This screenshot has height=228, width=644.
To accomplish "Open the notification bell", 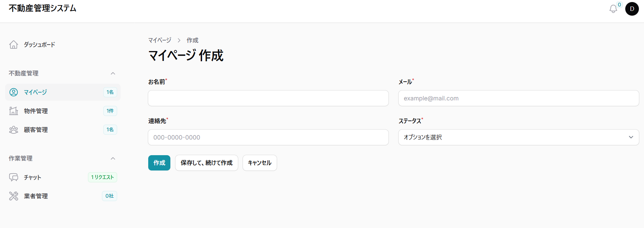I will coord(613,9).
